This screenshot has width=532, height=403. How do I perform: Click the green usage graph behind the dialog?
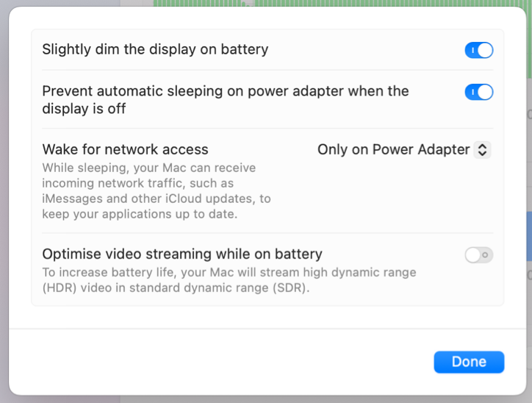pyautogui.click(x=339, y=3)
